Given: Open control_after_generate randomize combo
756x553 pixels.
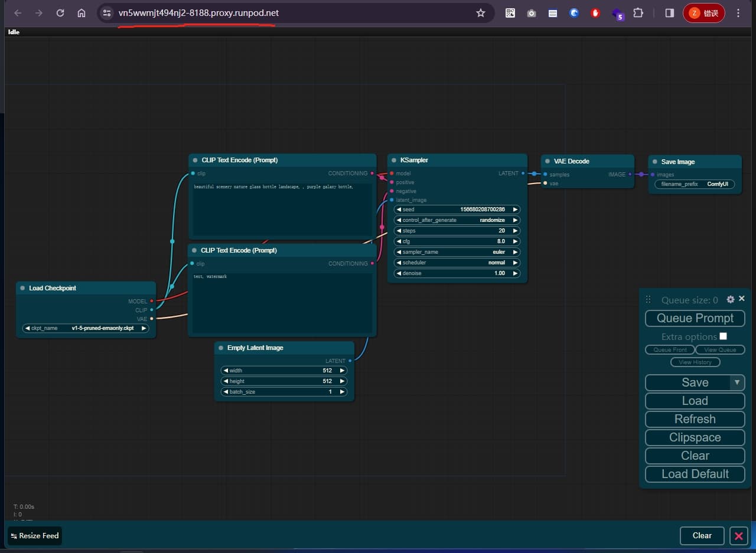Looking at the screenshot, I should tap(457, 220).
